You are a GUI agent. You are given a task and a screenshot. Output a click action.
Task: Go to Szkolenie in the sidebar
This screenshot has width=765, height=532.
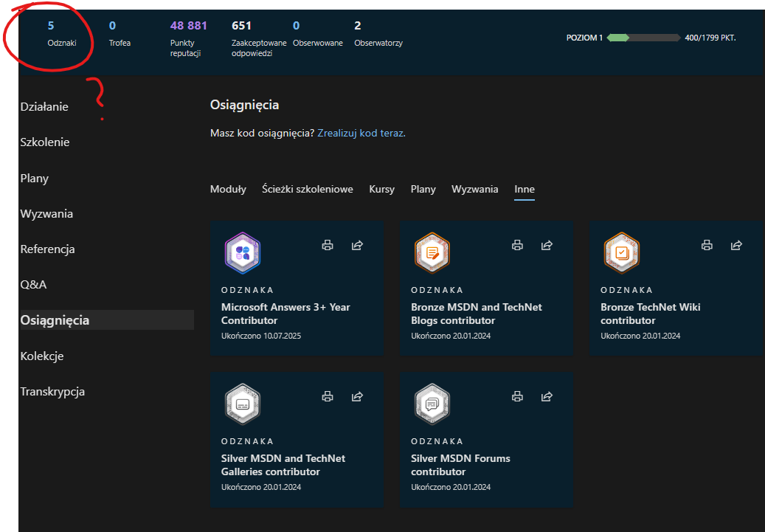pyautogui.click(x=45, y=142)
